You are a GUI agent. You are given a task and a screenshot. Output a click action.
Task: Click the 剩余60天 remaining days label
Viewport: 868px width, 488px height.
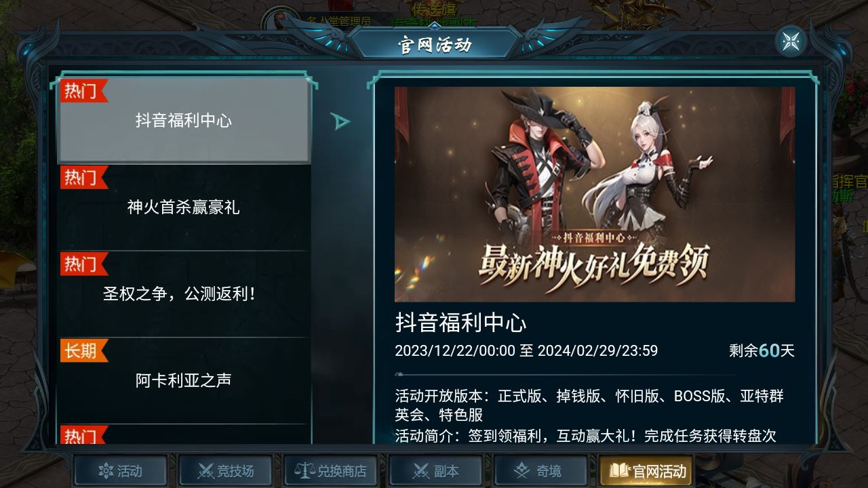point(762,350)
